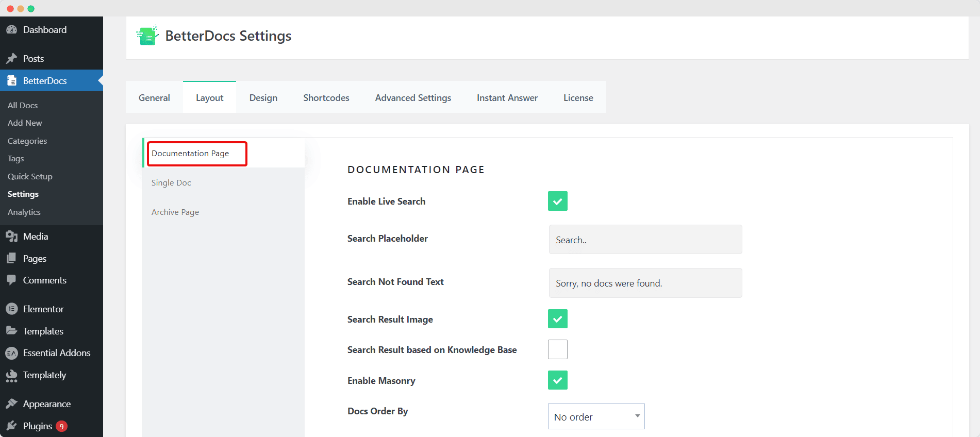Click Settings in BetterDocs submenu
The image size is (980, 437).
tap(23, 194)
